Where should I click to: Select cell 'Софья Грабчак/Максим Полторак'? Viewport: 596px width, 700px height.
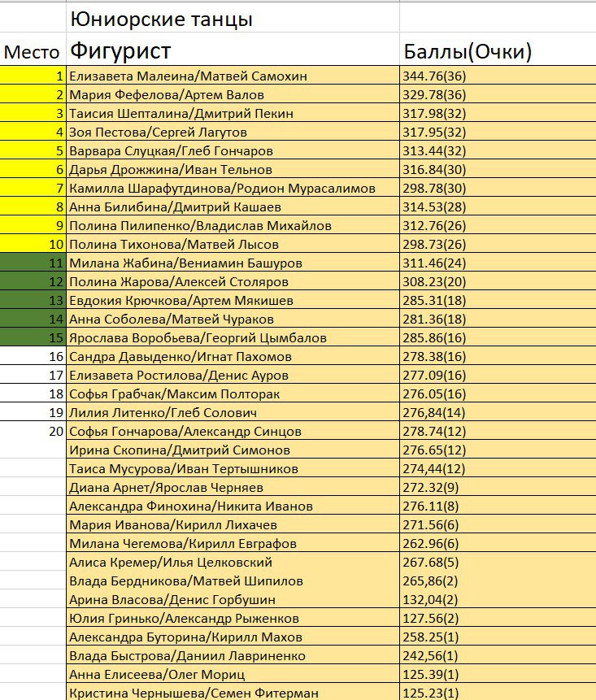click(x=233, y=393)
